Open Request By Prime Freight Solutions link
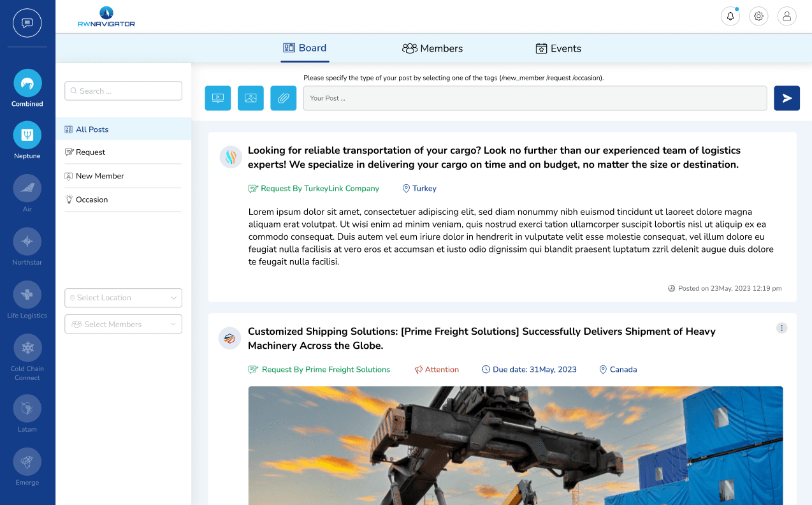The height and width of the screenshot is (505, 812). click(319, 370)
